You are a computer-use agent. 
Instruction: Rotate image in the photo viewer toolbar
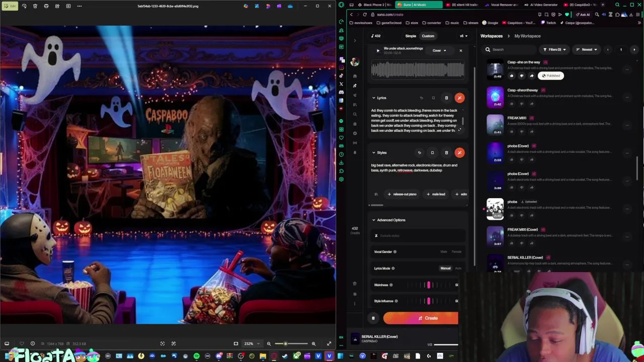tap(24, 6)
